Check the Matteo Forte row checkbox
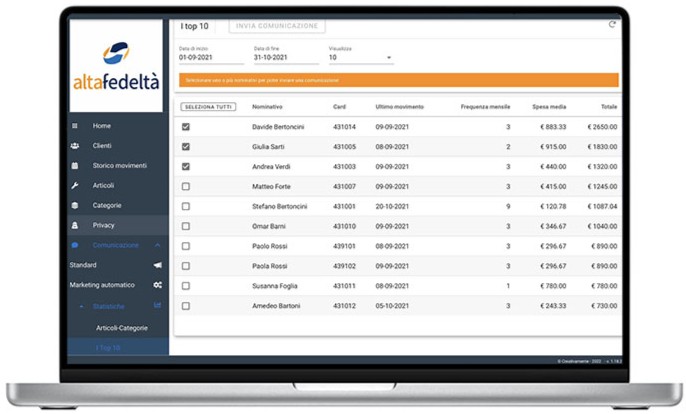The width and height of the screenshot is (686, 414). (x=186, y=186)
